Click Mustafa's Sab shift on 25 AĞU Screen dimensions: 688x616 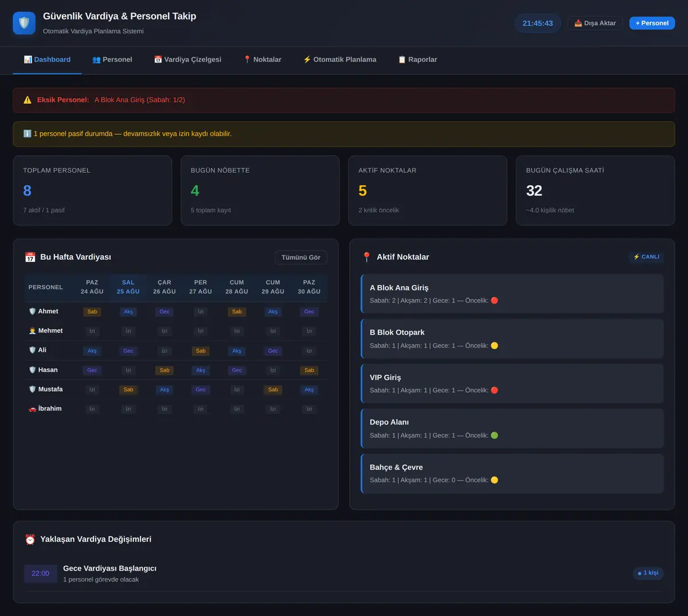pyautogui.click(x=128, y=390)
